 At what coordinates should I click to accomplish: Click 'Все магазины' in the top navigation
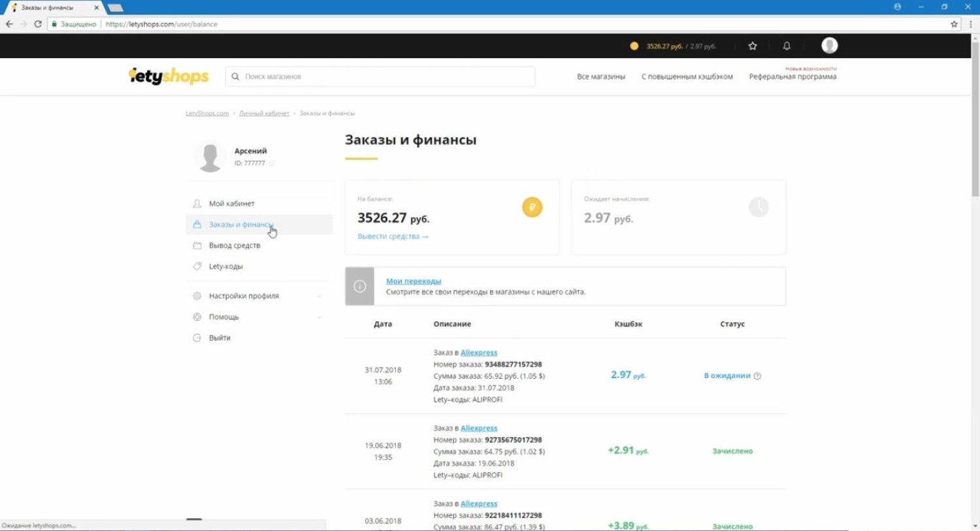click(x=600, y=76)
